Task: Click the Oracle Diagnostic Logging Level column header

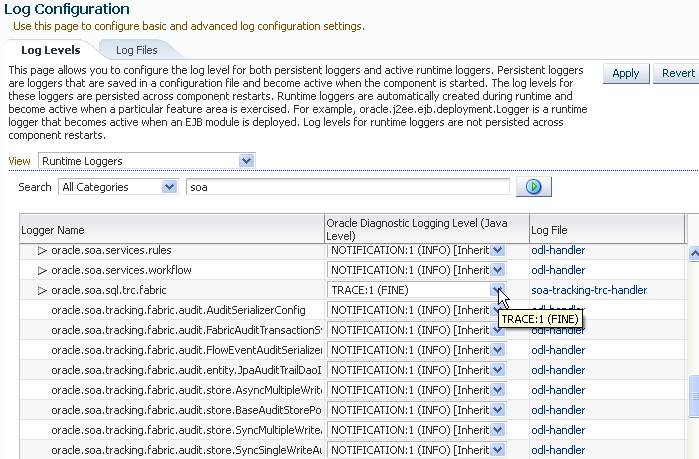Action: coord(427,230)
